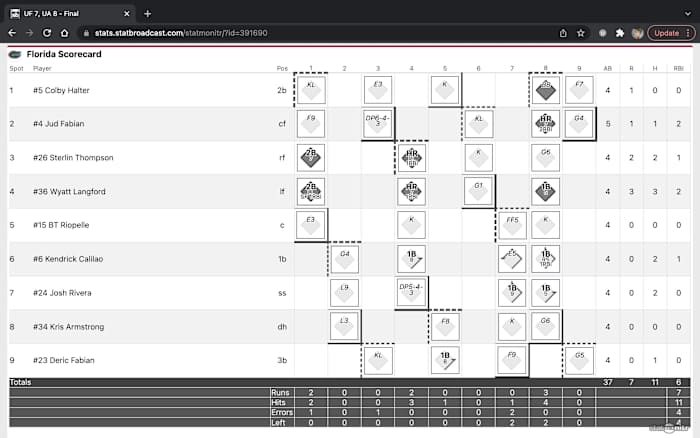Screen dimensions: 700x438
Task: Click player name #4 Jud Fabian
Action: tap(58, 124)
